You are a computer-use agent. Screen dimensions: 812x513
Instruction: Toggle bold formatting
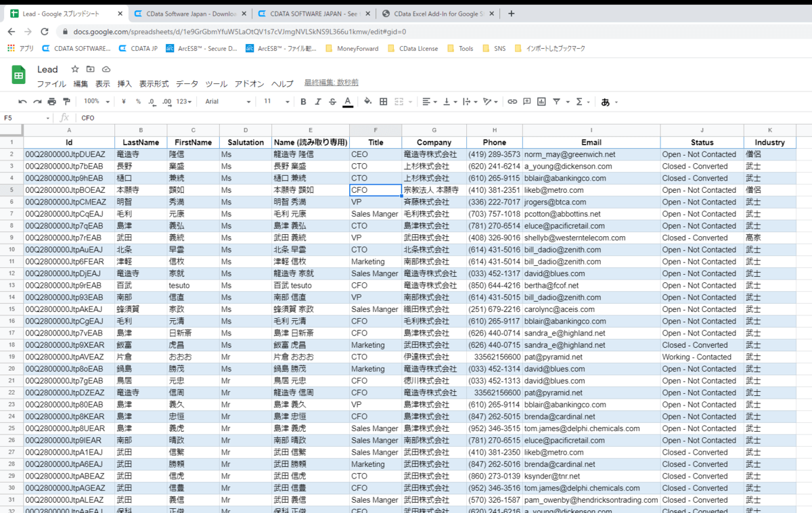click(x=303, y=102)
